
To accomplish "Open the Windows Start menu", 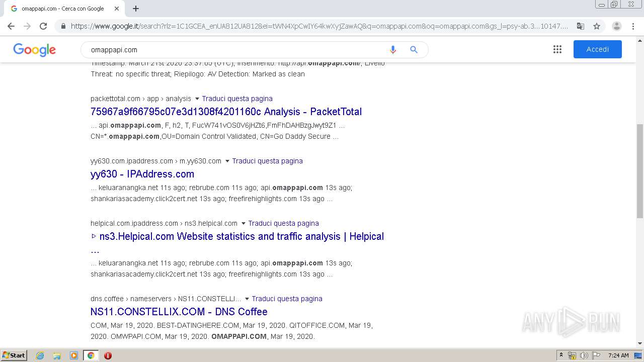I will click(14, 355).
